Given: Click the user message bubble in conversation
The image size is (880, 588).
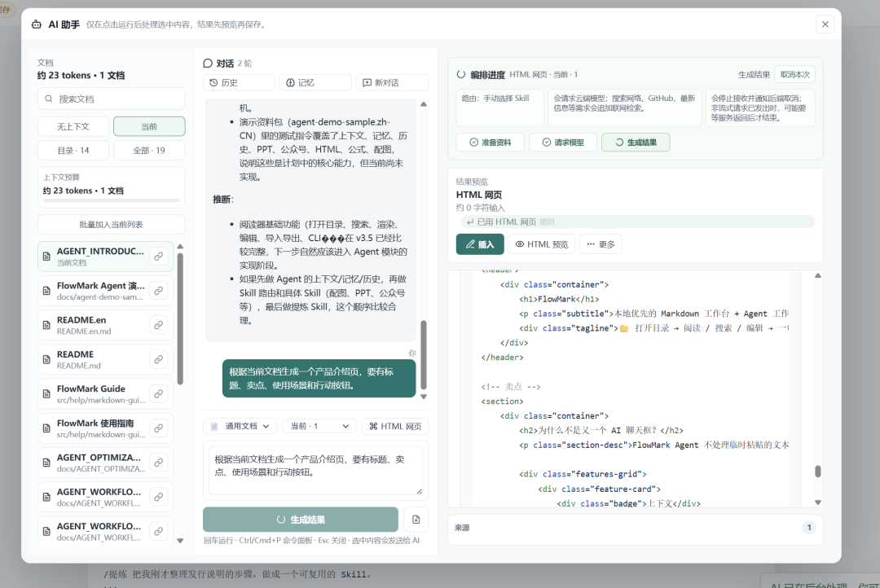Looking at the screenshot, I should [x=319, y=378].
